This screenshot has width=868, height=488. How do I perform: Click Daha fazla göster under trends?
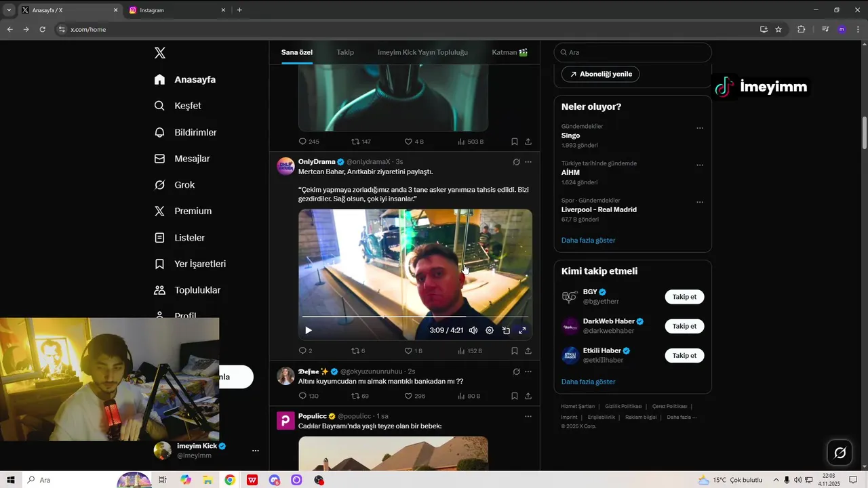588,240
